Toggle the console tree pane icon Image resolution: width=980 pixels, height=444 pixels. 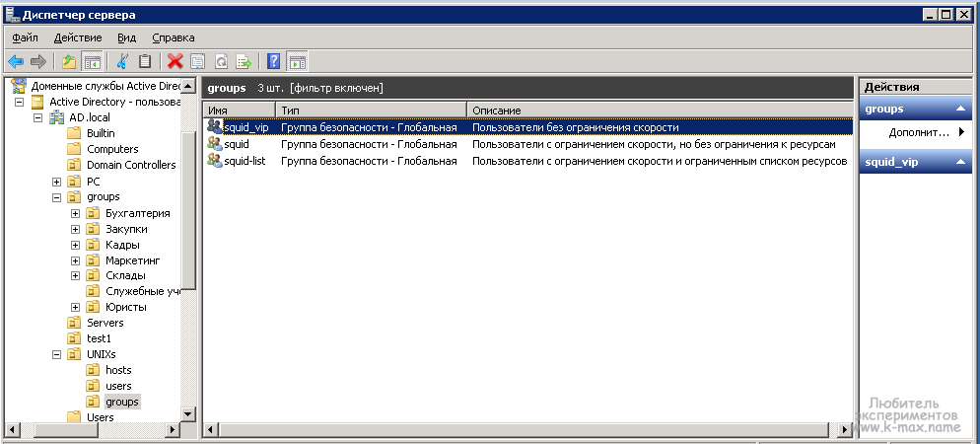click(x=93, y=61)
